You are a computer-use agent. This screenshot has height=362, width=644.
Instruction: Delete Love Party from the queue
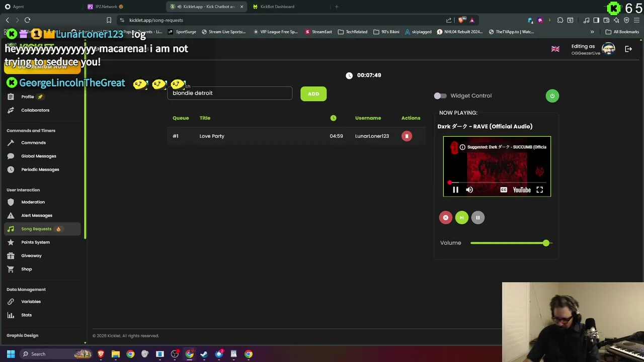[x=407, y=136]
